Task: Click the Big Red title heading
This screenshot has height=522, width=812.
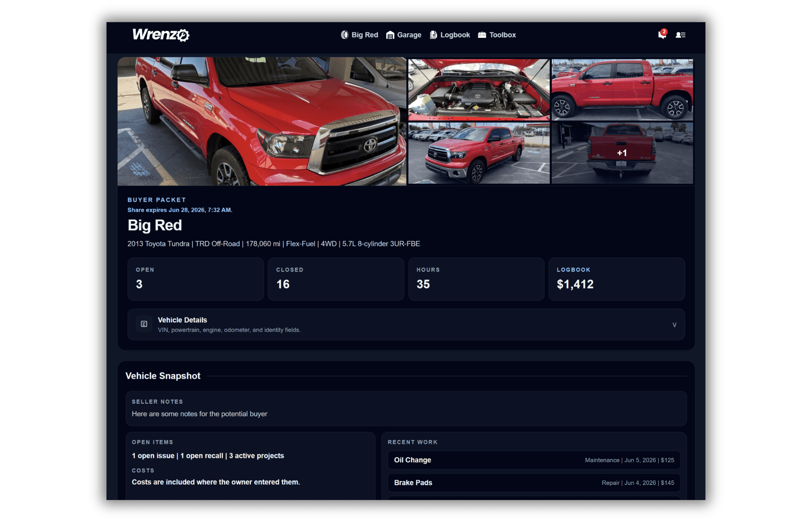Action: tap(155, 225)
